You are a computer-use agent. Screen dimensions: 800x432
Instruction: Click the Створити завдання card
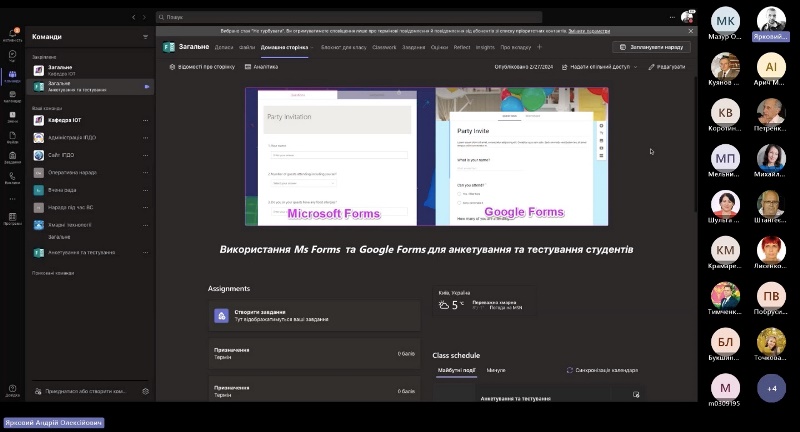[314, 316]
